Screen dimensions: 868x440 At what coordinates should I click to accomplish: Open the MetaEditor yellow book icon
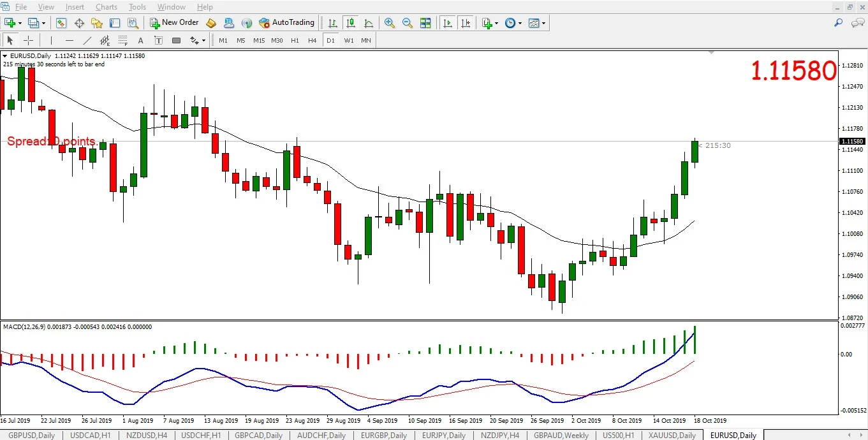click(x=211, y=23)
